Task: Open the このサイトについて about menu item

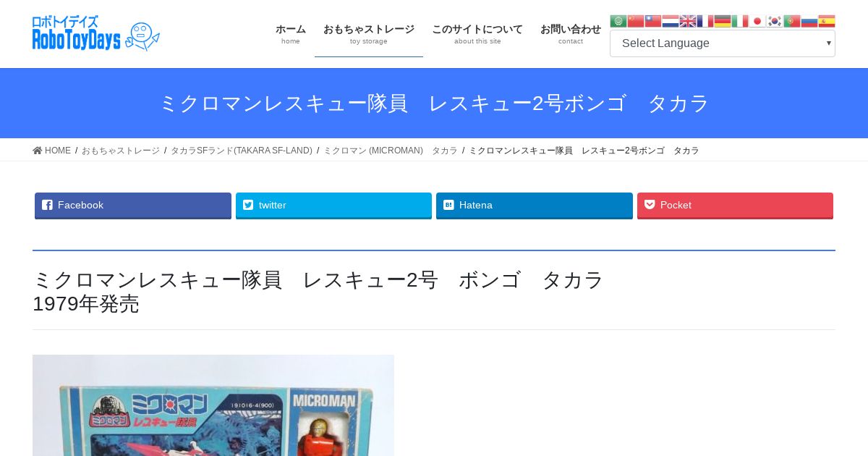Action: click(x=477, y=34)
